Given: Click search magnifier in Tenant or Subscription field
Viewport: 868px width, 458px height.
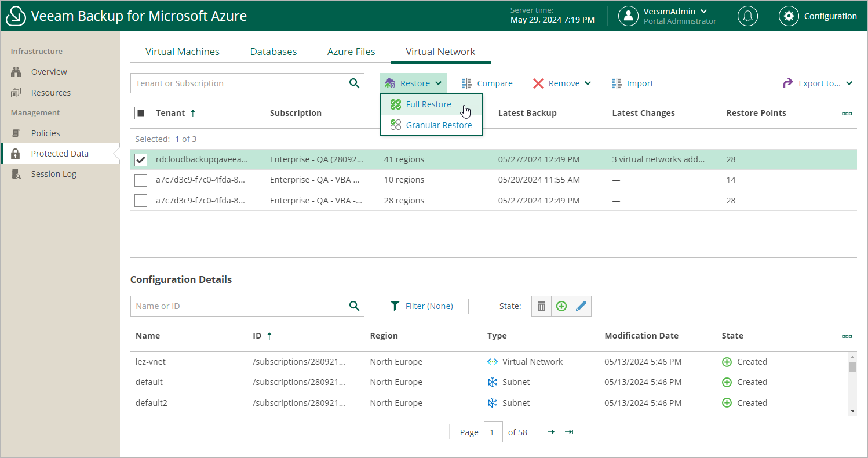Looking at the screenshot, I should click(354, 83).
